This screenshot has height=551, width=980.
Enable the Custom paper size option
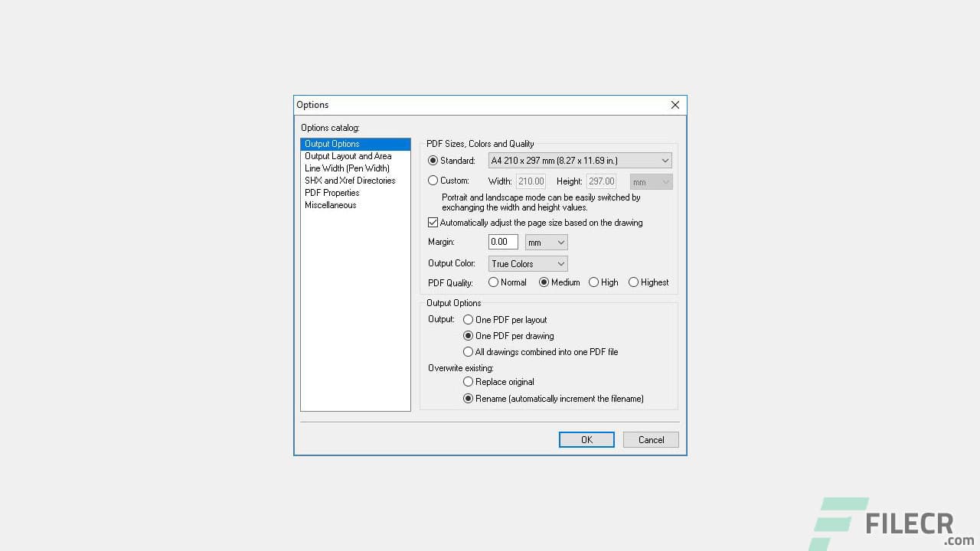(434, 181)
